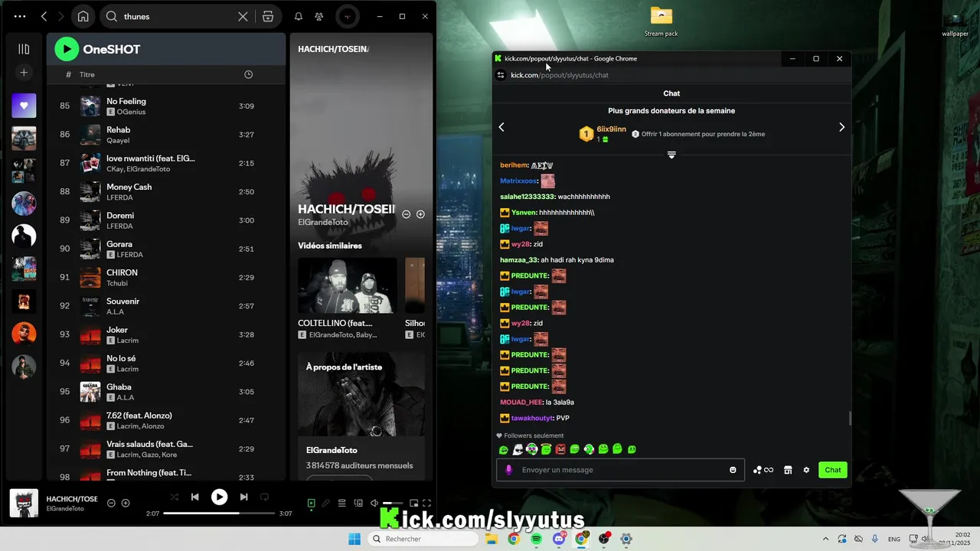Open the play queue icon
This screenshot has width=980, height=551.
pyautogui.click(x=342, y=503)
